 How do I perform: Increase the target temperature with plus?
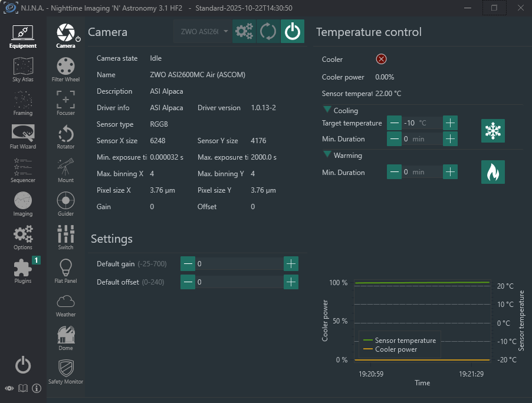point(450,123)
